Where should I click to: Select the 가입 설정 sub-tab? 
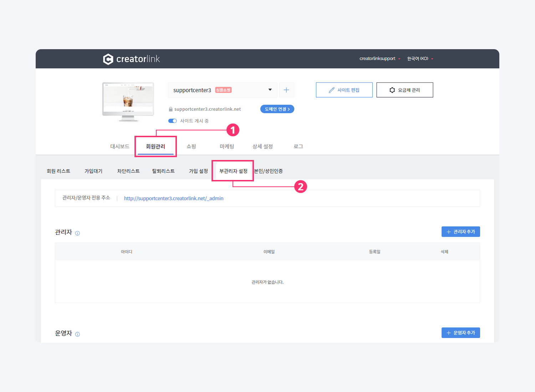[x=198, y=171]
